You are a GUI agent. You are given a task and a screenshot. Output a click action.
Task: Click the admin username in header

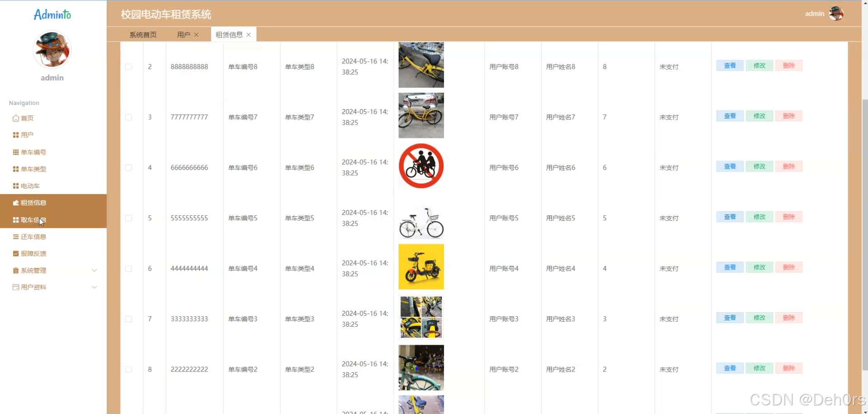tap(815, 14)
